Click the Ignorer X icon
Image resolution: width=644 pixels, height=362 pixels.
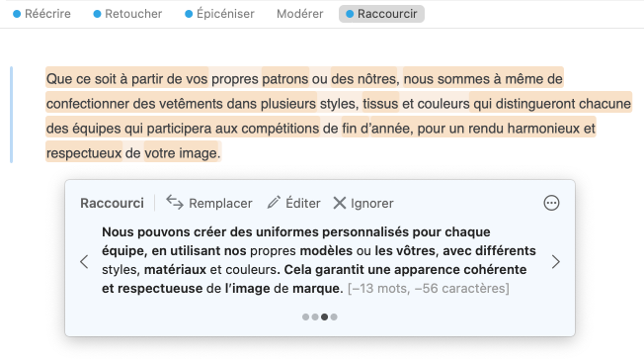(x=340, y=203)
